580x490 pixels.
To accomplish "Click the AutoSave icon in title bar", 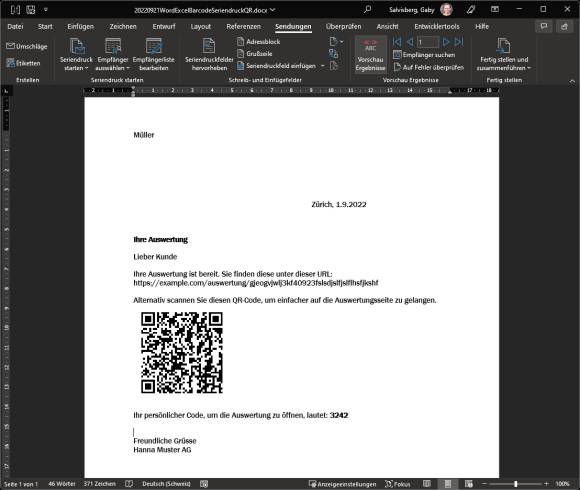I will point(15,10).
